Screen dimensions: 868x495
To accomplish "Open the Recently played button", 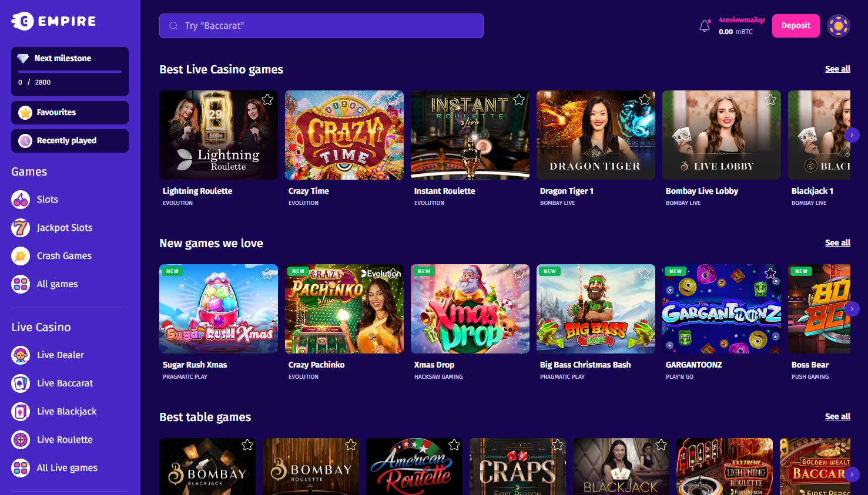I will point(70,141).
